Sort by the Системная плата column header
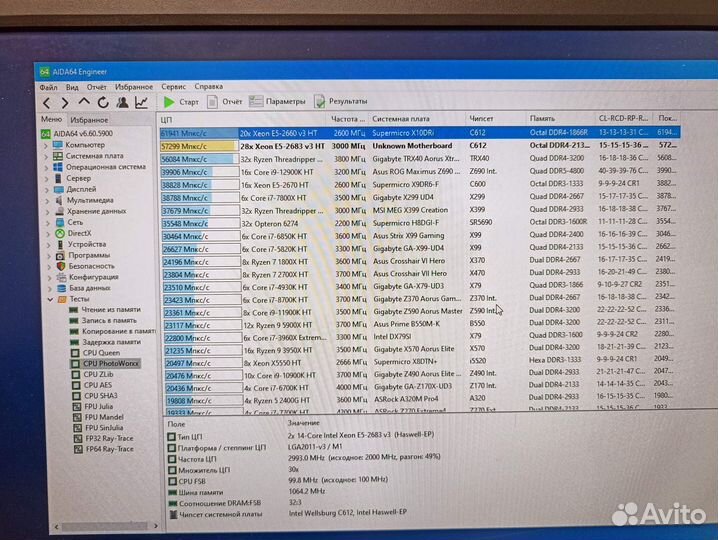This screenshot has height=540, width=718. coord(404,119)
